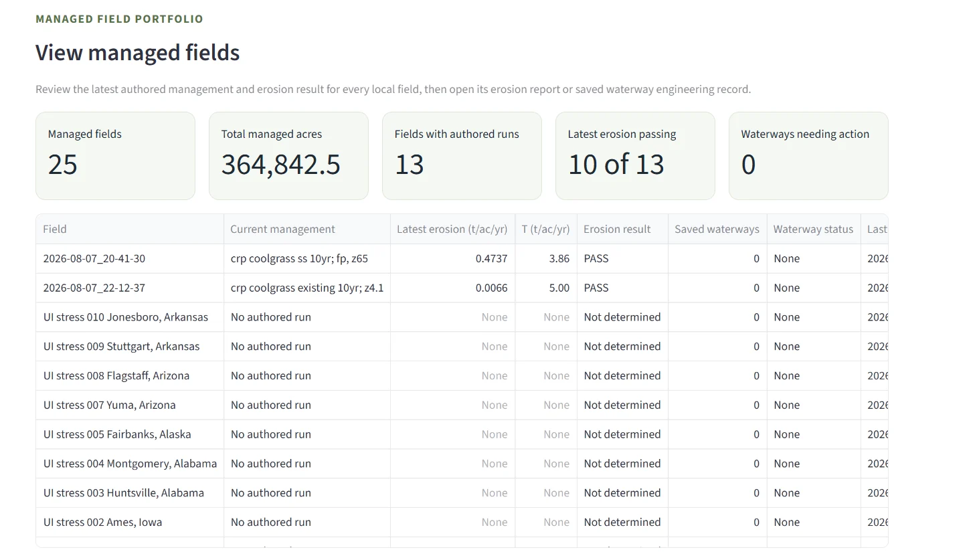
Task: Click the T (t/ac/yr) column header
Action: coord(546,229)
